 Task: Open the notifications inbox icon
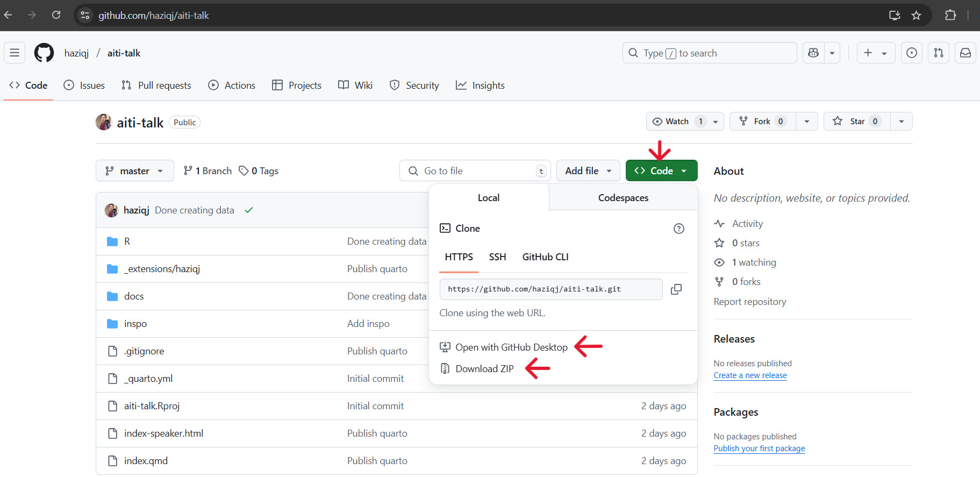(x=965, y=53)
